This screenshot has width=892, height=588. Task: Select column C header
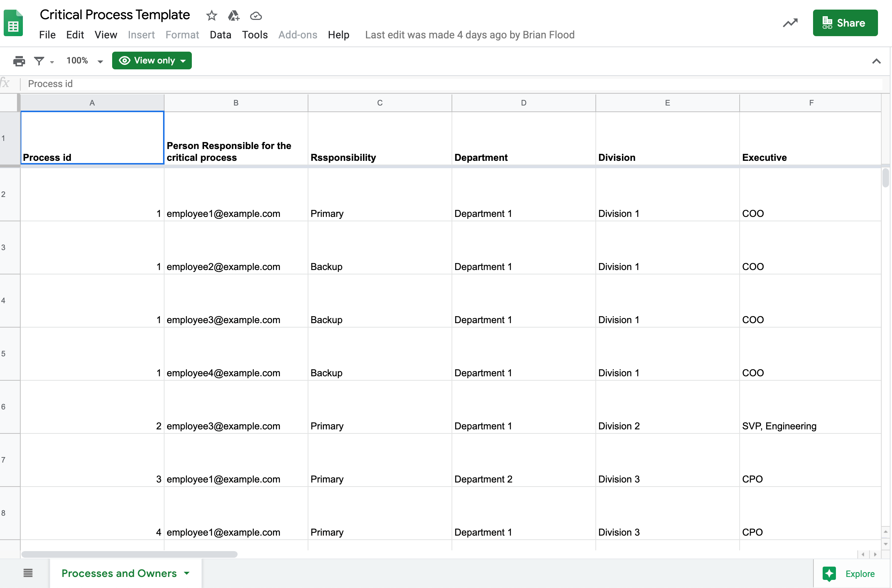point(380,103)
